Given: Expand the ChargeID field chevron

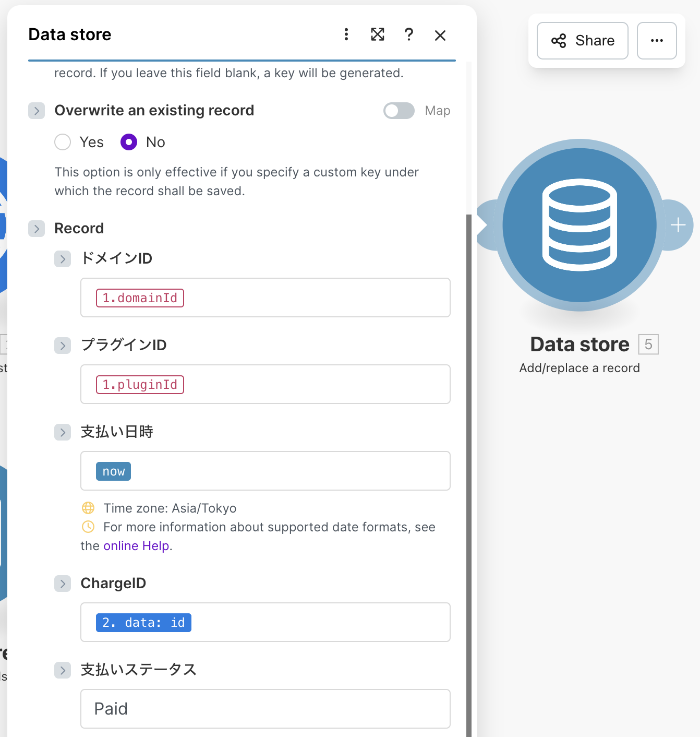Looking at the screenshot, I should tap(63, 584).
